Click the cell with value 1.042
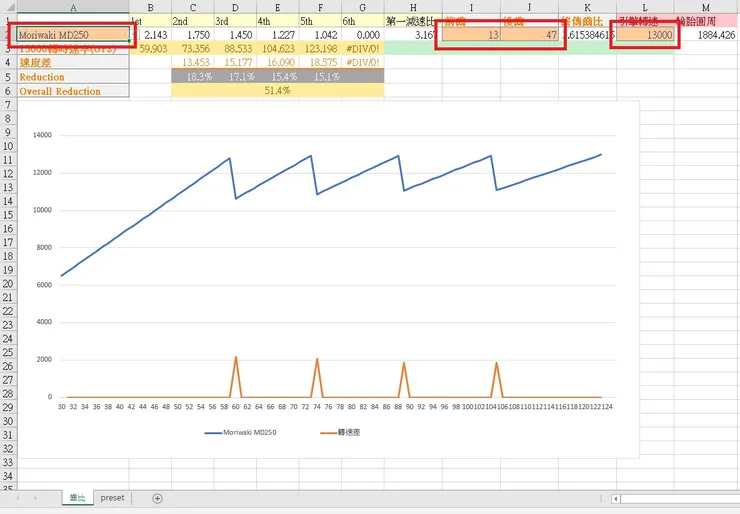740x514 pixels. point(320,35)
